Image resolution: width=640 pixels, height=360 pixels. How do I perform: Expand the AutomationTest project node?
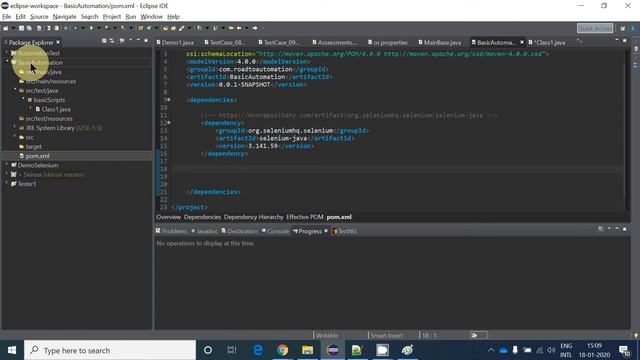tap(7, 53)
